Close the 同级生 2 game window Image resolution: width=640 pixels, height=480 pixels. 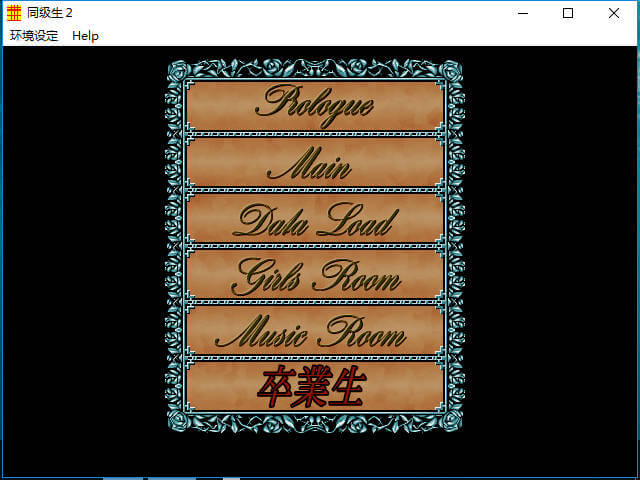tap(614, 13)
